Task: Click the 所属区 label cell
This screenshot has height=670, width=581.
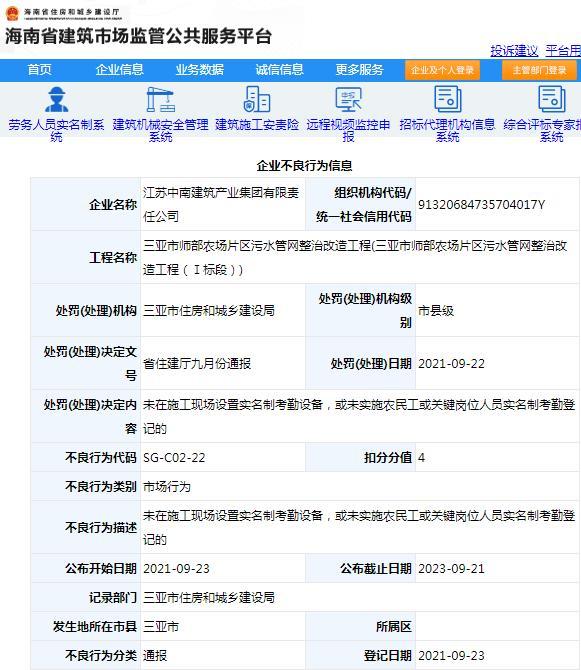Action: coord(361,627)
